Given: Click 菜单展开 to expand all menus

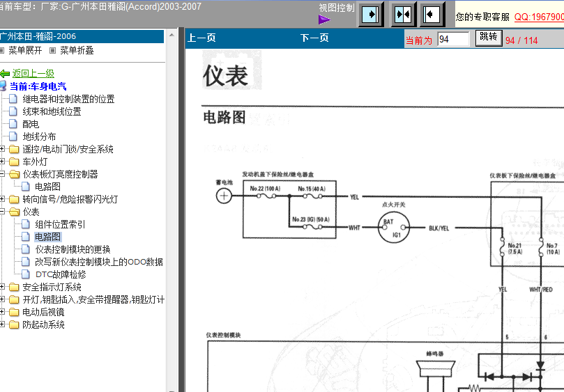Looking at the screenshot, I should tap(25, 51).
